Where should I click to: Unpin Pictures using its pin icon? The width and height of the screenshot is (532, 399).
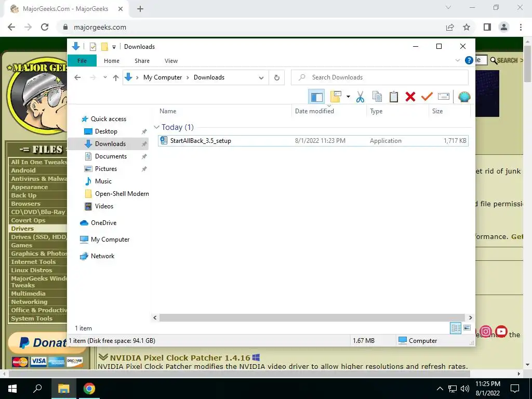coord(144,169)
